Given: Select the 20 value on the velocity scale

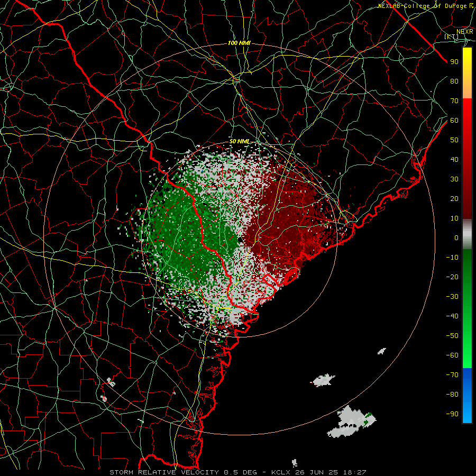Looking at the screenshot, I should pos(454,198).
